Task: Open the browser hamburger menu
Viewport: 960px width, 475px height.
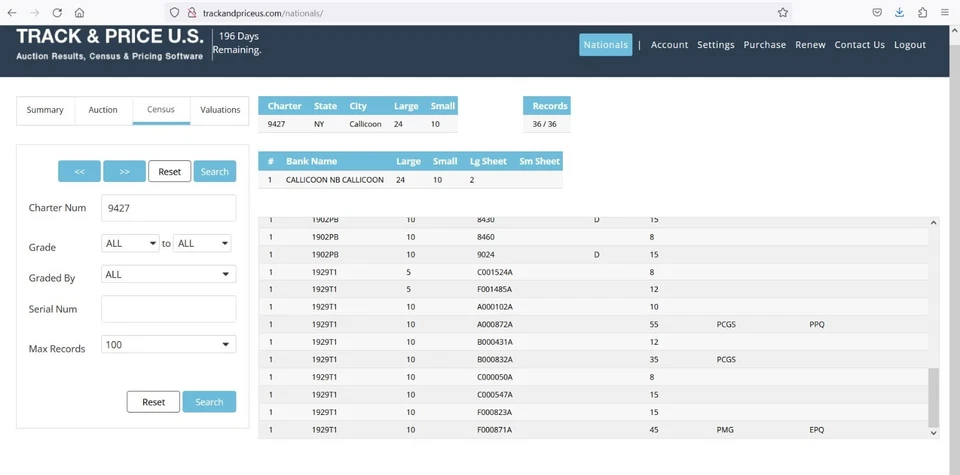Action: coord(945,13)
